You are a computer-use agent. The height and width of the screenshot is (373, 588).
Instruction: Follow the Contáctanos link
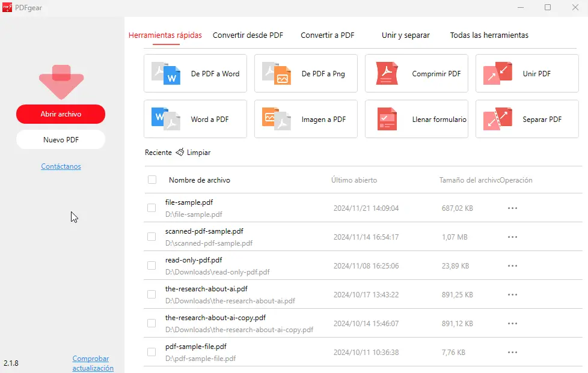[61, 166]
